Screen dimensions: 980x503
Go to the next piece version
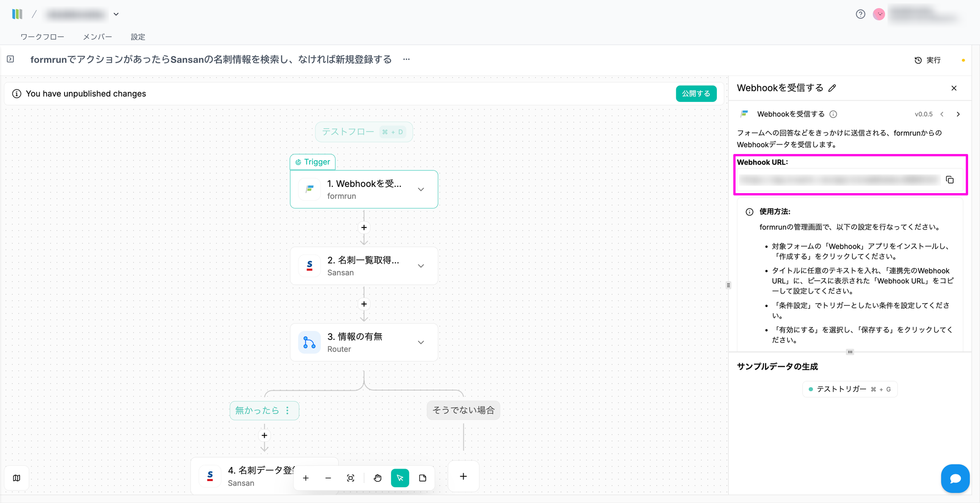[958, 114]
